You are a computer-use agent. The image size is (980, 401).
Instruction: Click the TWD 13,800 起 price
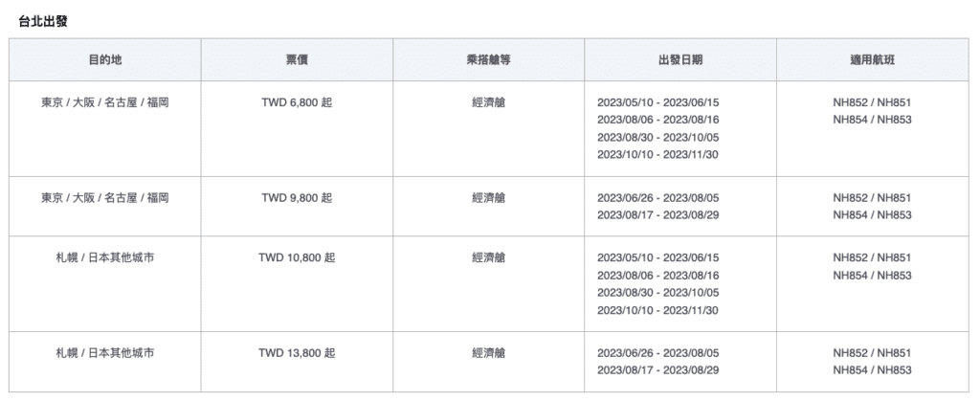(297, 353)
